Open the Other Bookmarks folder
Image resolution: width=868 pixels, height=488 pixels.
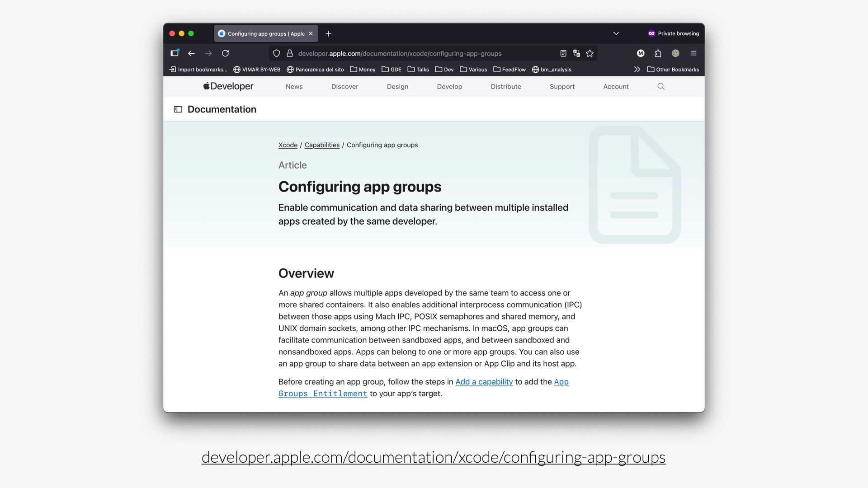673,70
